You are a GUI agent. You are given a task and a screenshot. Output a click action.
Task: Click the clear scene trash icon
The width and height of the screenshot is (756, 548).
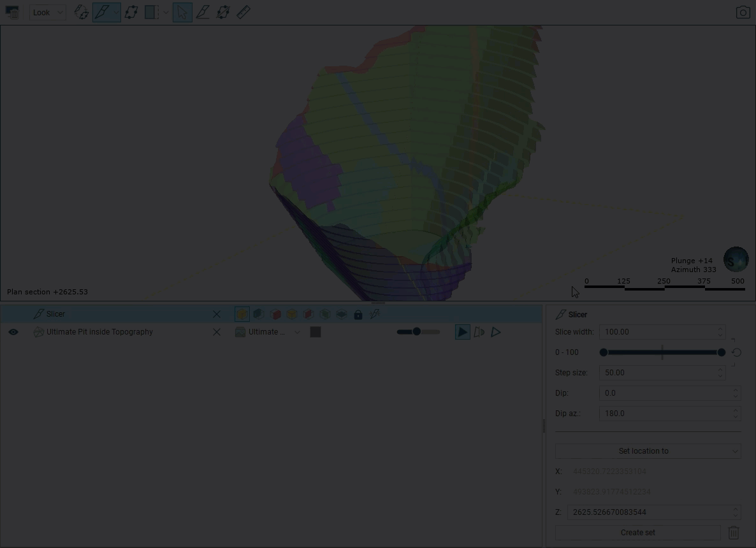coord(12,12)
